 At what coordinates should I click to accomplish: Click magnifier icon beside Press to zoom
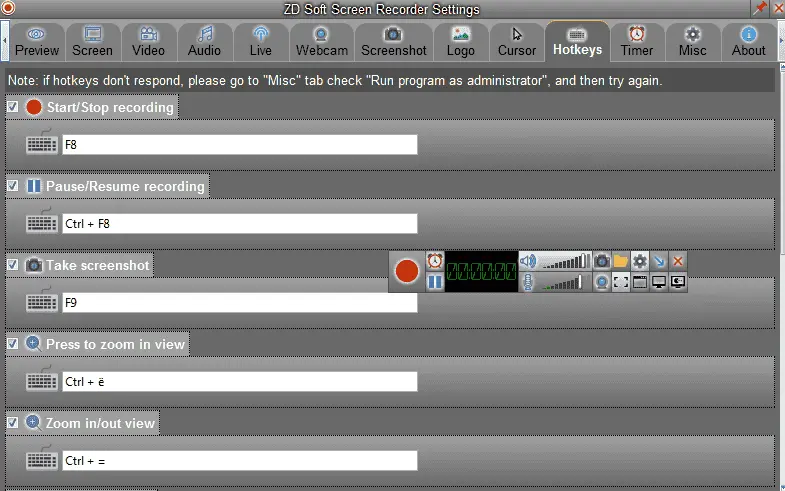click(34, 344)
